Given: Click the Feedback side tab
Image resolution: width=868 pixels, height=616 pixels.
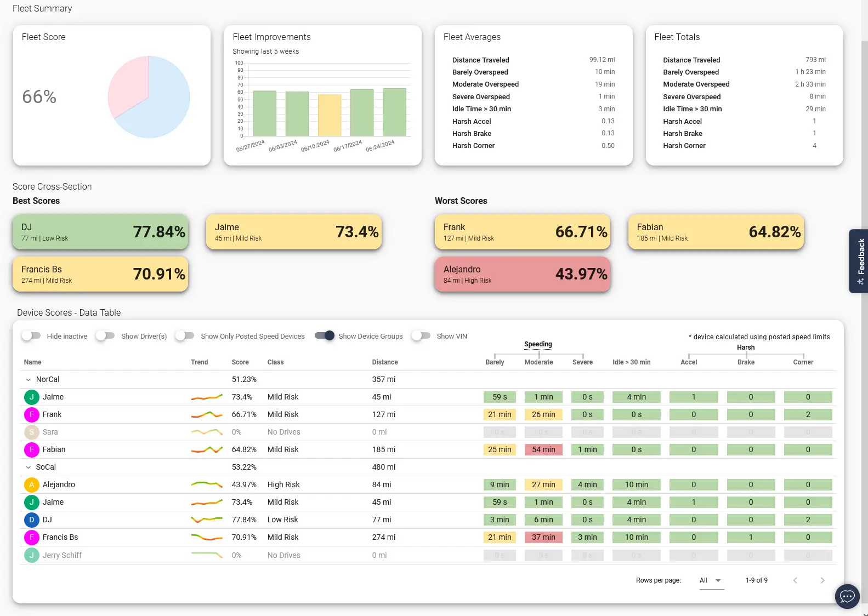Looking at the screenshot, I should [859, 261].
